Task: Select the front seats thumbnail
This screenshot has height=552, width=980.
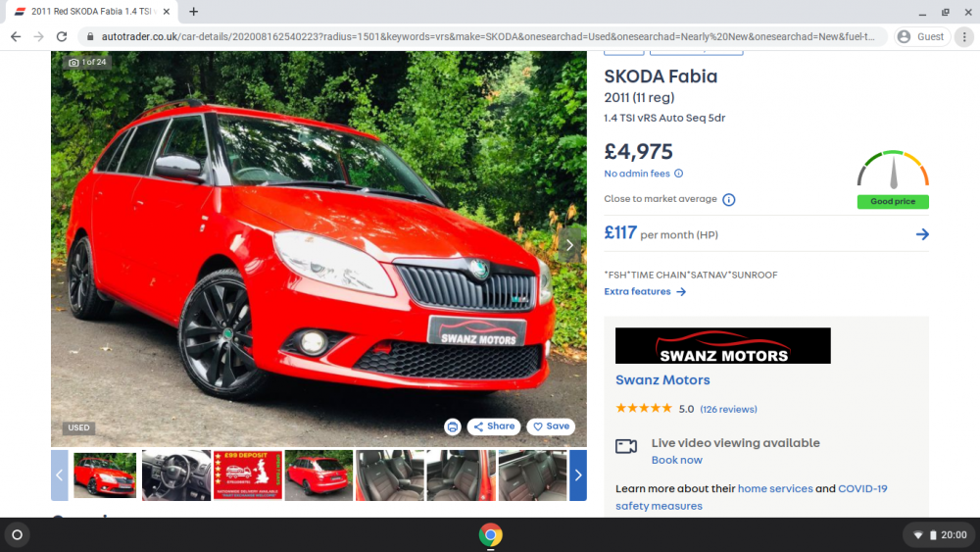Action: pyautogui.click(x=390, y=476)
